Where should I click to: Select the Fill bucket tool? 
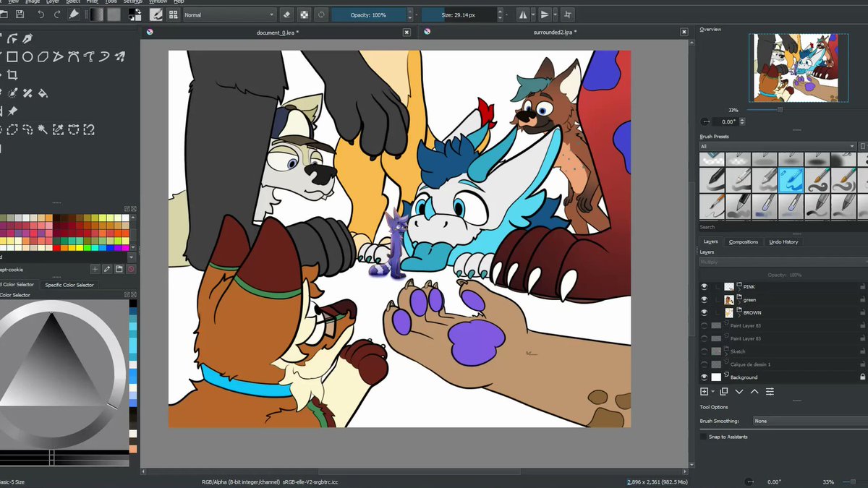(x=43, y=93)
